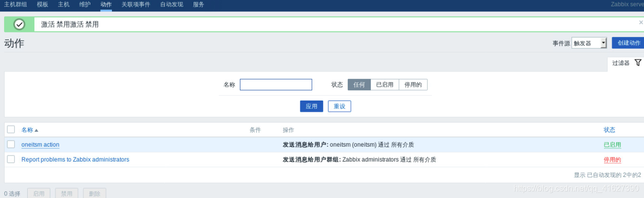Image resolution: width=644 pixels, height=198 pixels.
Task: Click the 重设 button
Action: coord(339,106)
